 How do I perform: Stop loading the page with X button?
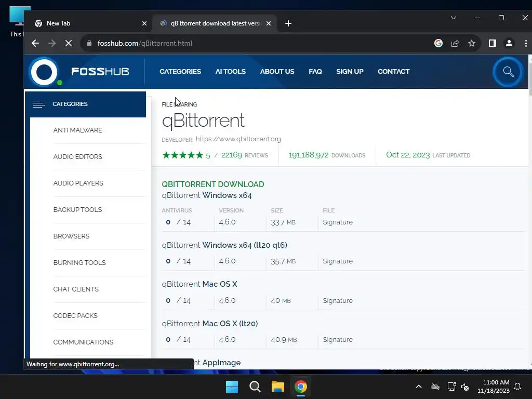(x=68, y=43)
